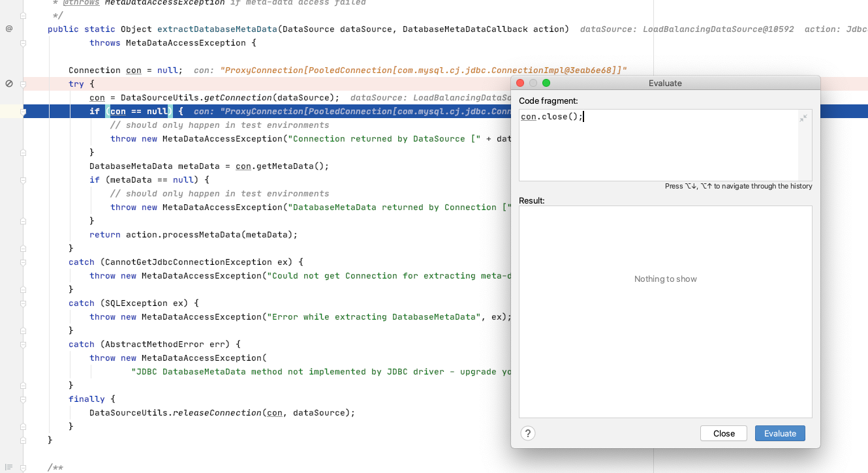Close the Evaluate window with the red button
The image size is (868, 473).
pos(520,83)
